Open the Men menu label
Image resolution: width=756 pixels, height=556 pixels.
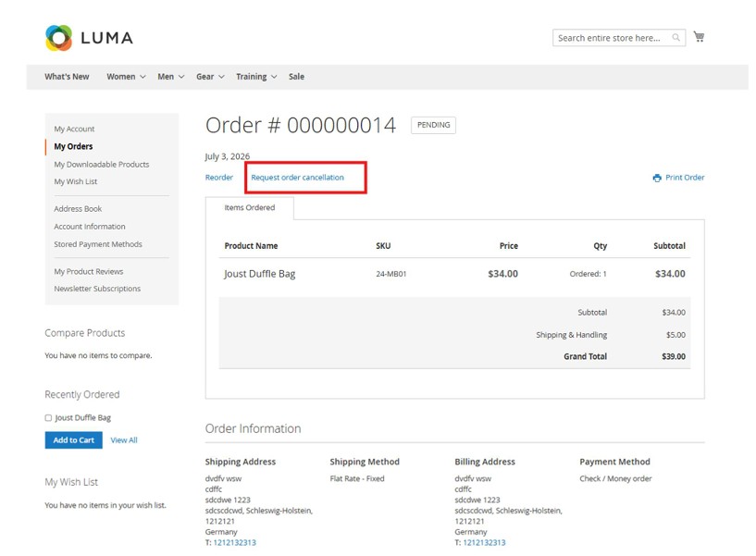(x=166, y=77)
